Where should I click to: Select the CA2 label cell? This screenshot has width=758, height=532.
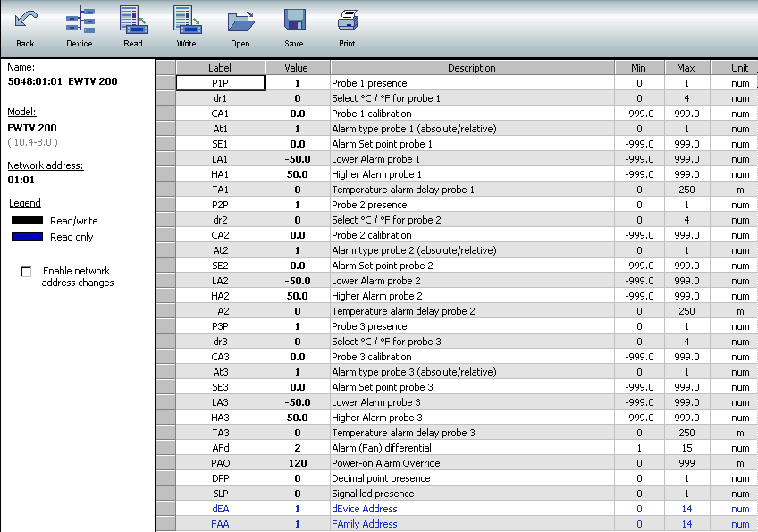(x=221, y=235)
